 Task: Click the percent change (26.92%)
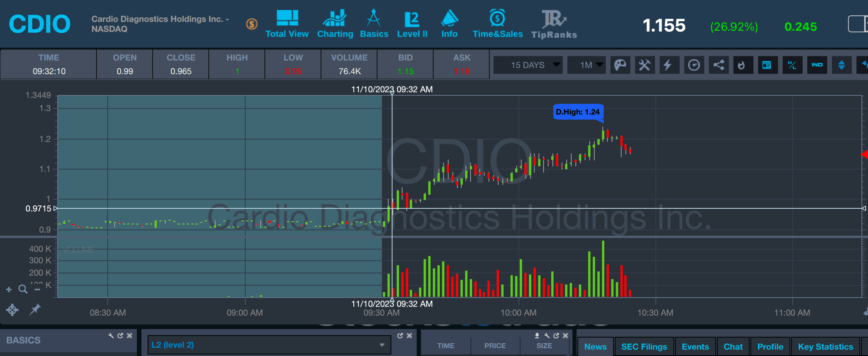(x=734, y=27)
